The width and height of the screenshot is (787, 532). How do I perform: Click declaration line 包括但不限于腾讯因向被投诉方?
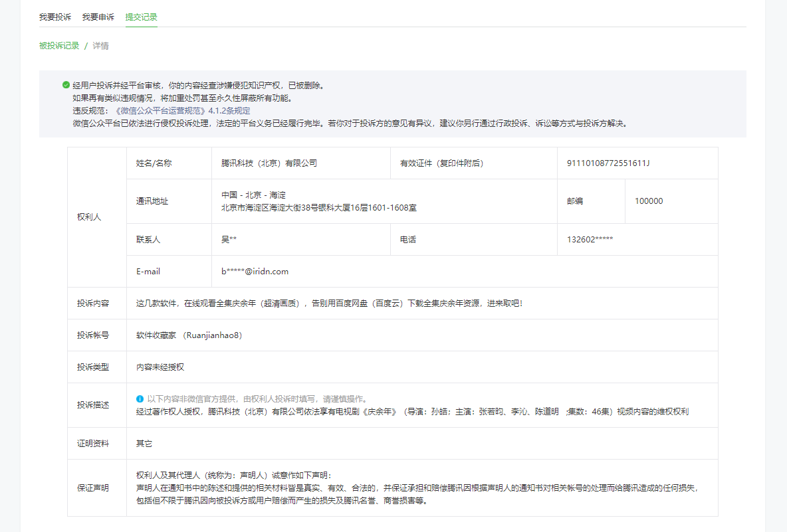point(282,500)
